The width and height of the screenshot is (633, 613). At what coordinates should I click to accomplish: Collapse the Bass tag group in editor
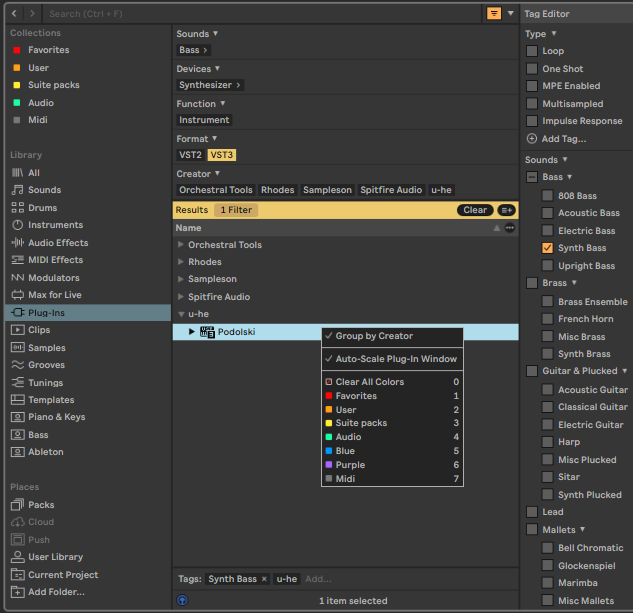[x=569, y=177]
